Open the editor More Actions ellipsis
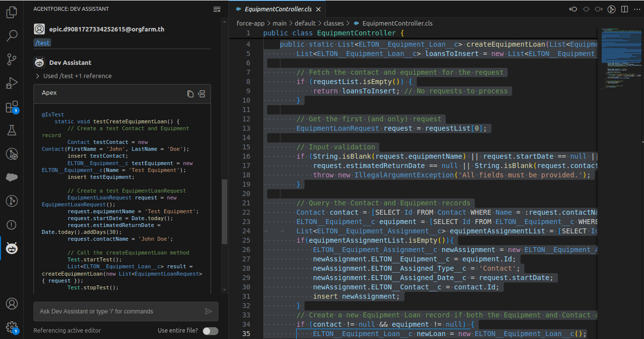 click(x=637, y=9)
